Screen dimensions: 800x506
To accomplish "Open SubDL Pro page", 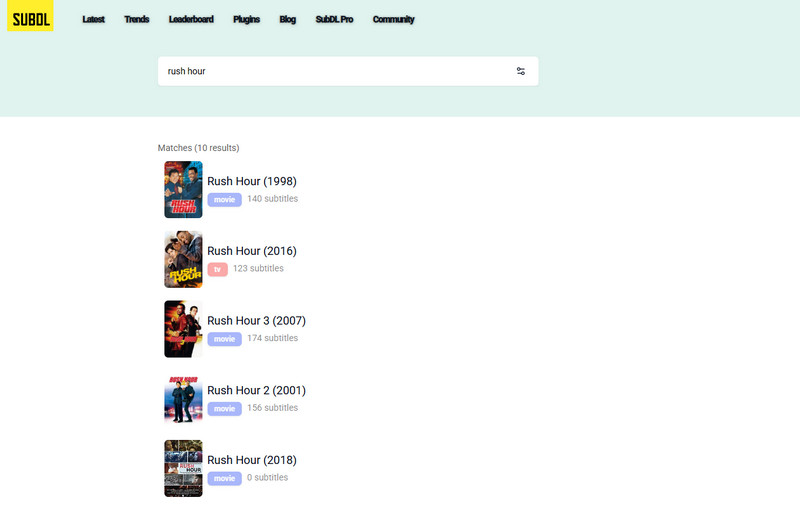I will coord(334,19).
